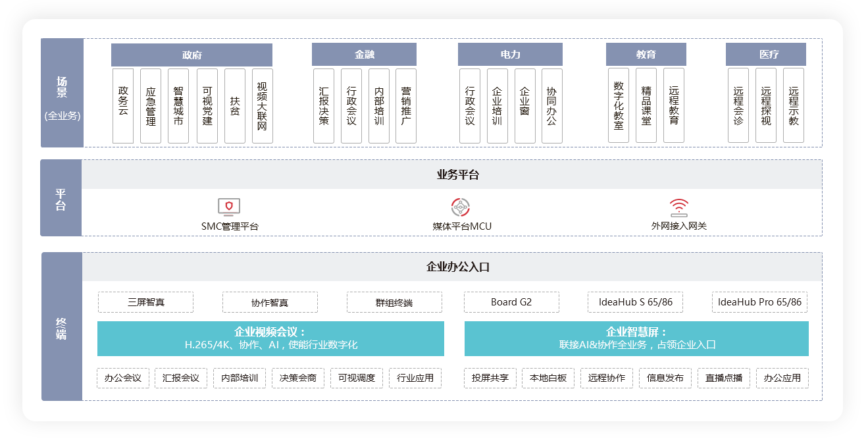Click the 企业智慧屏 teal banner
This screenshot has height=445, width=868.
[x=636, y=338]
